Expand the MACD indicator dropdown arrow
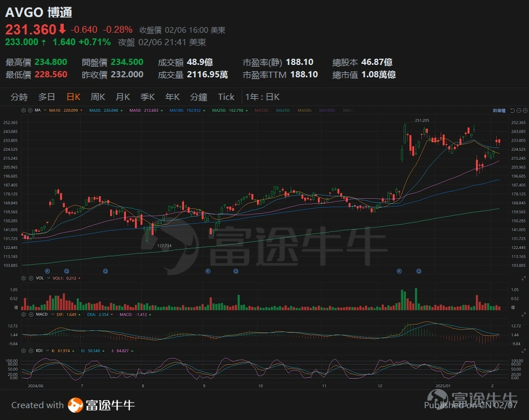The image size is (529, 420). [x=53, y=314]
